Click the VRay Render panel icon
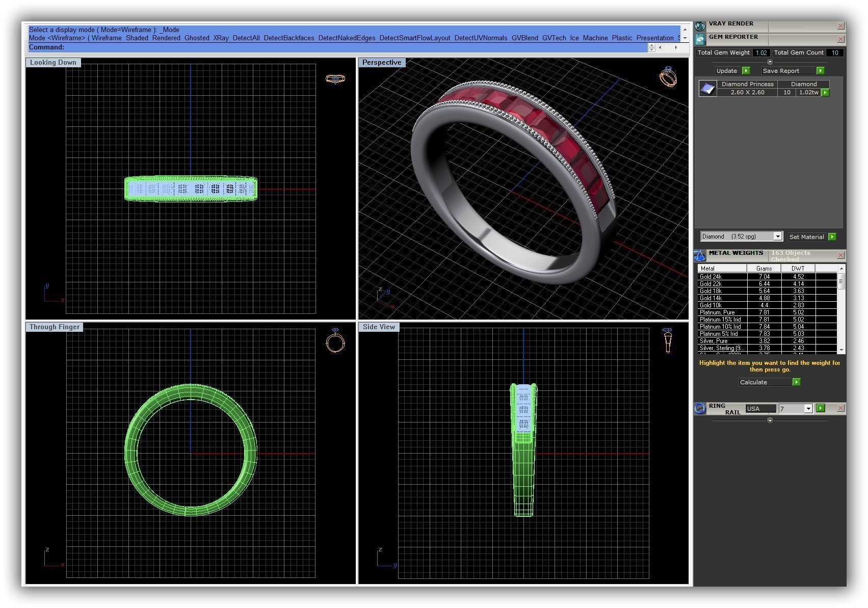868x608 pixels. tap(700, 25)
